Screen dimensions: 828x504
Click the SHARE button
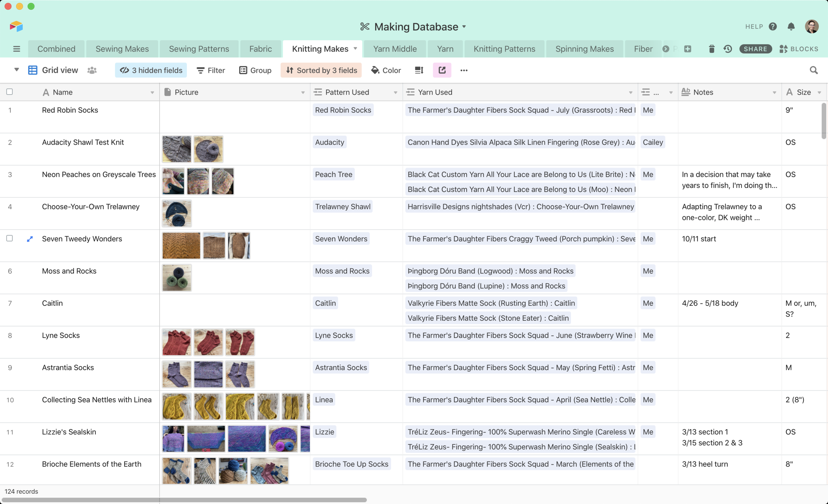tap(755, 49)
